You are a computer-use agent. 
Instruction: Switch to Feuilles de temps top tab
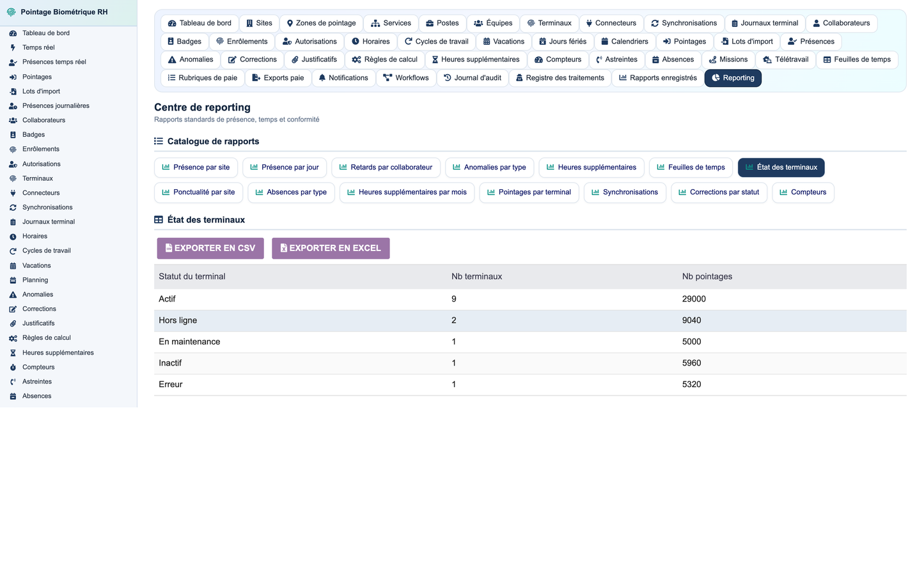tap(857, 59)
